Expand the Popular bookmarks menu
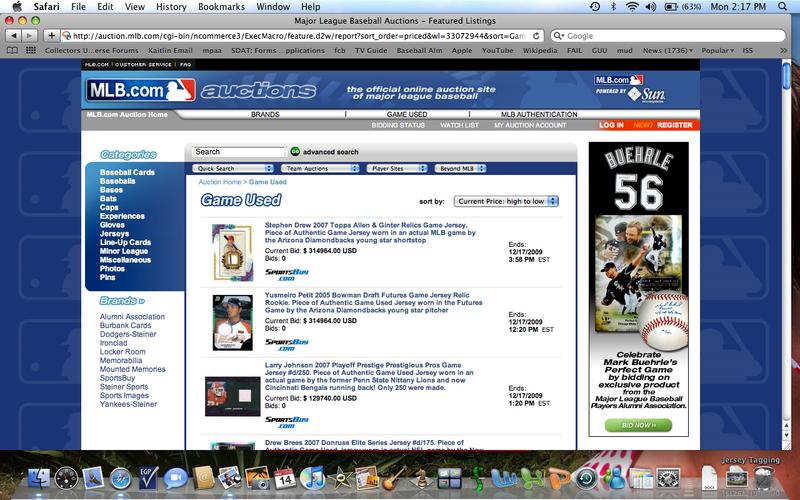The width and height of the screenshot is (800, 500). 717,51
